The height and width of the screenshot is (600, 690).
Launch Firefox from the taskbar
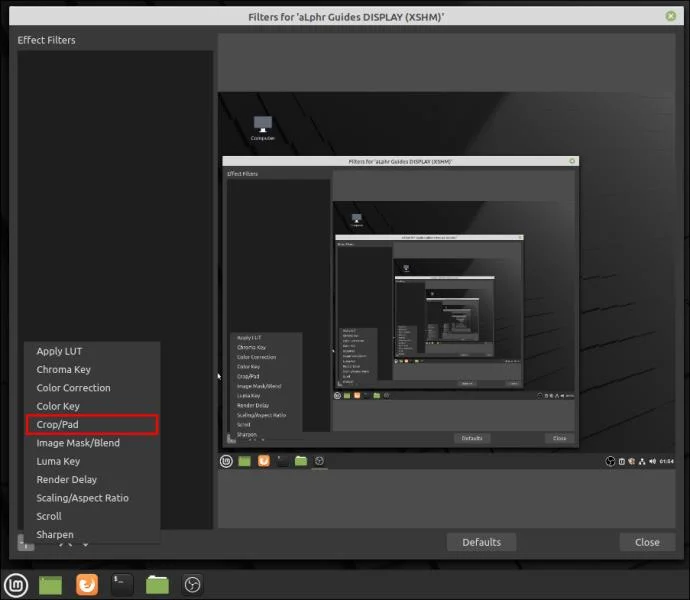pos(87,585)
